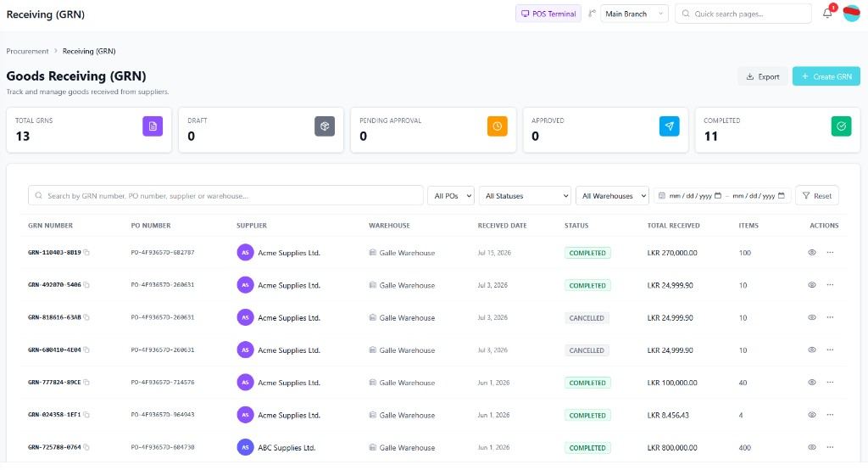The width and height of the screenshot is (868, 470).
Task: Open the All Warehouses dropdown
Action: (612, 196)
